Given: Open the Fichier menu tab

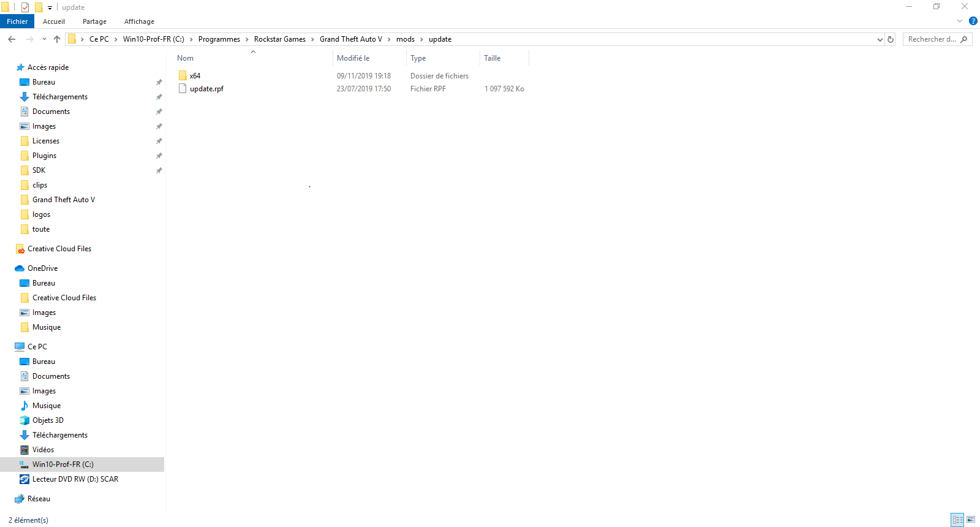Looking at the screenshot, I should 17,21.
